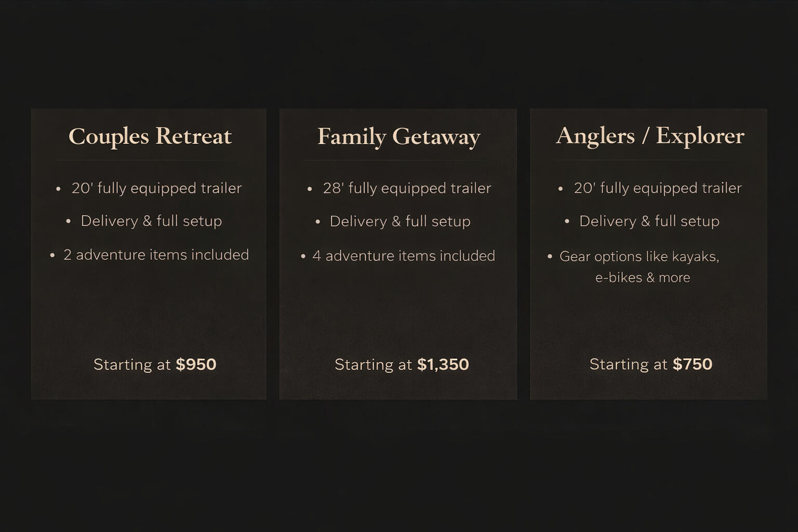The height and width of the screenshot is (532, 798).
Task: Click the 2 adventure items included line
Action: pos(156,255)
